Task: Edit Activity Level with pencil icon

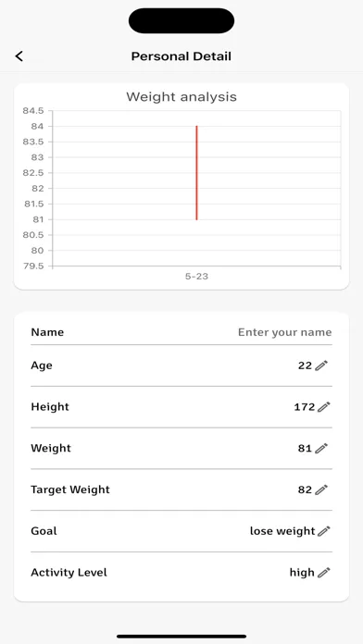Action: [x=324, y=573]
